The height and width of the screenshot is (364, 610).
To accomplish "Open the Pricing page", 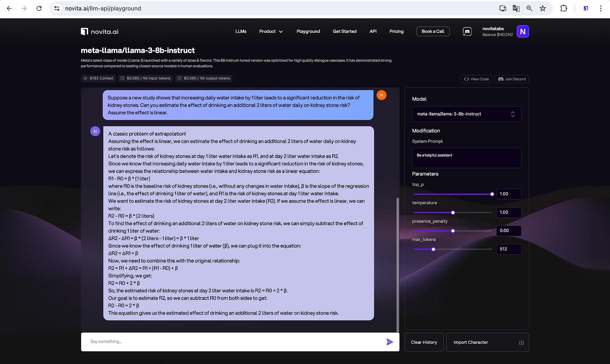I will pos(396,32).
